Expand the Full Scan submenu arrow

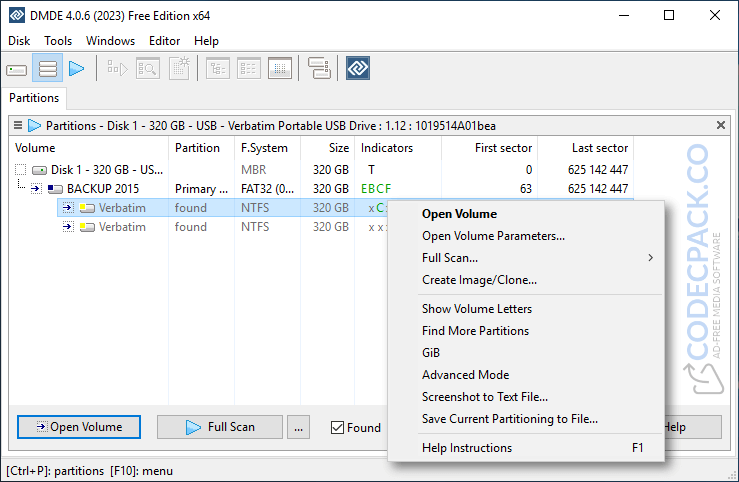point(650,258)
